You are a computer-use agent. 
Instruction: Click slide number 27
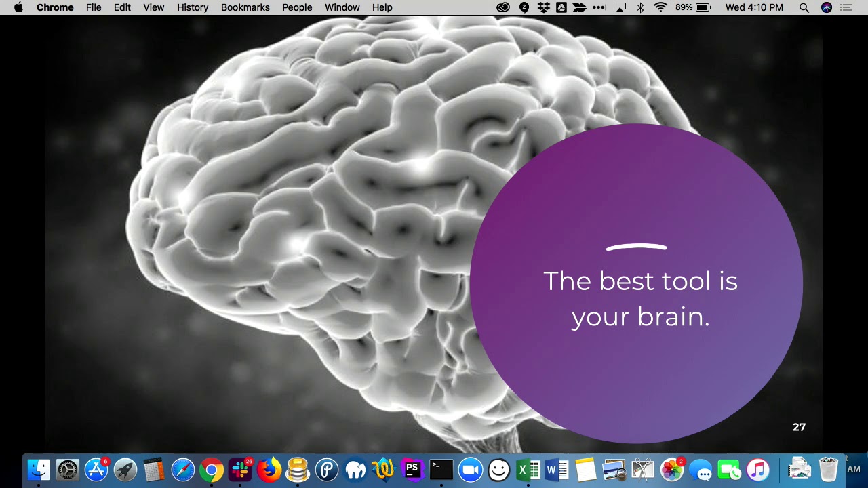tap(799, 427)
